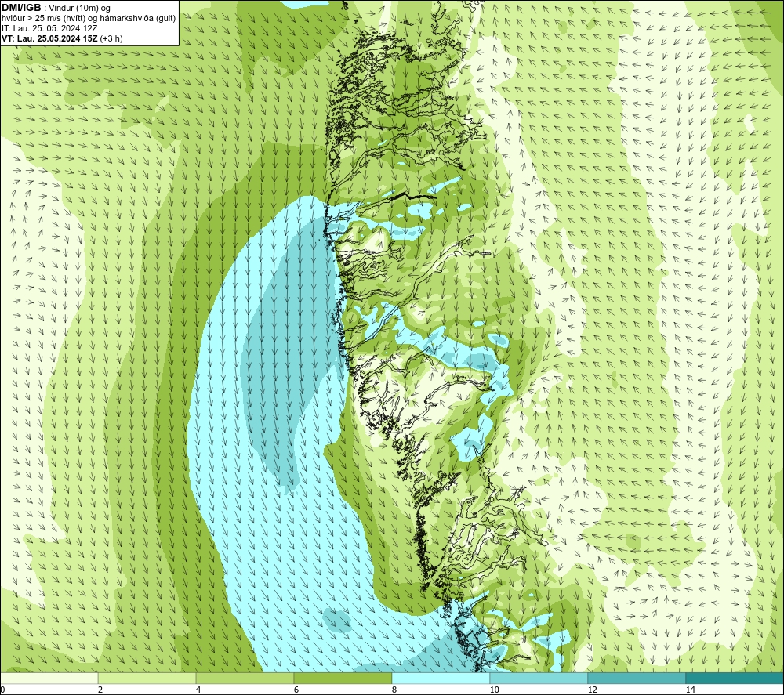The image size is (784, 695).
Task: Select the 10–12 m/s cyan swatch
Action: coord(539,679)
